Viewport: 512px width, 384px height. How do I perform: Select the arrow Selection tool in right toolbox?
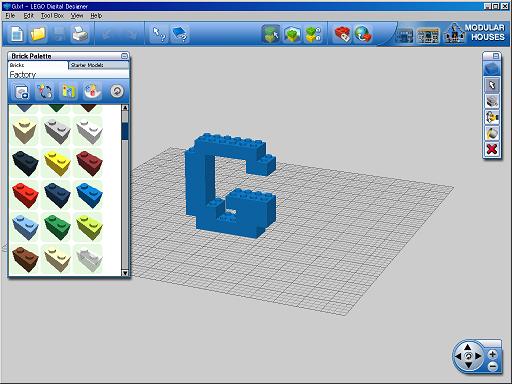(x=492, y=85)
